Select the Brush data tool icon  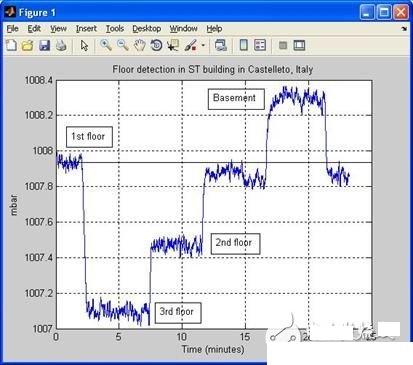pyautogui.click(x=191, y=45)
